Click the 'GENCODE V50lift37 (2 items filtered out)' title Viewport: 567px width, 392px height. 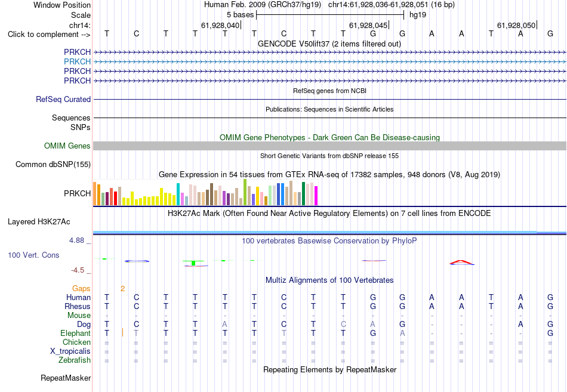329,44
